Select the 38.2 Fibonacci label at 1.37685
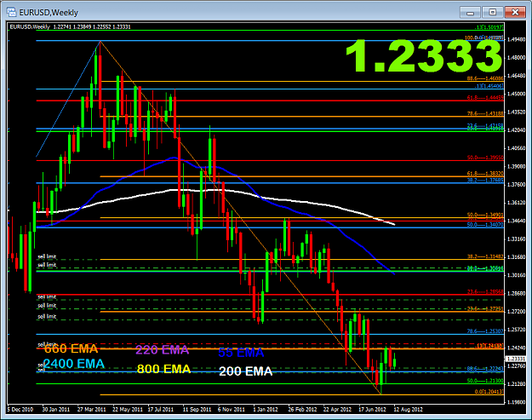Screen dimensions: 532x420 pyautogui.click(x=485, y=181)
